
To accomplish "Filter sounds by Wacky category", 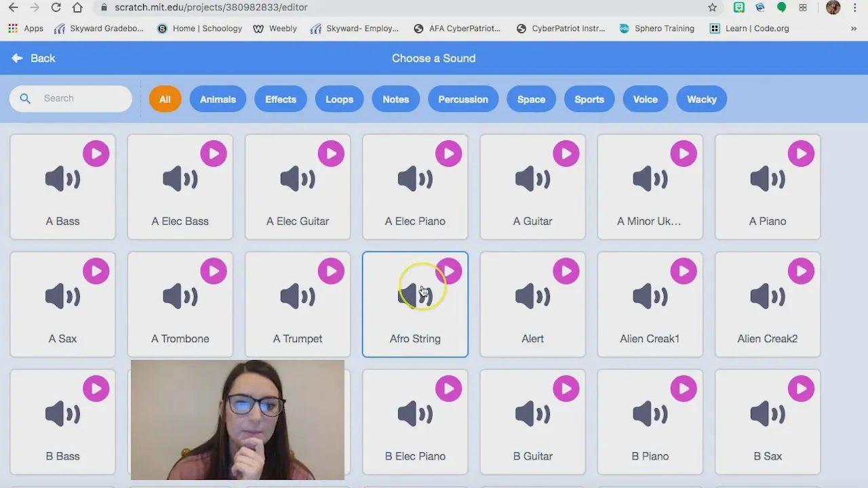I will (702, 99).
